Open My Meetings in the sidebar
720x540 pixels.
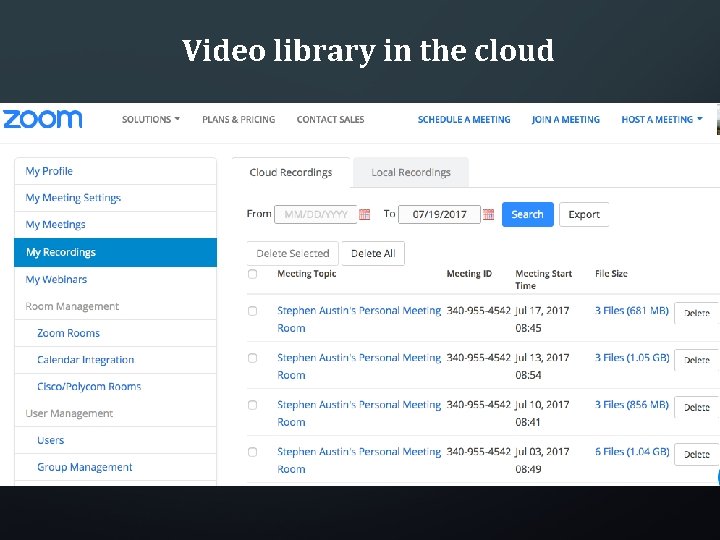115,225
